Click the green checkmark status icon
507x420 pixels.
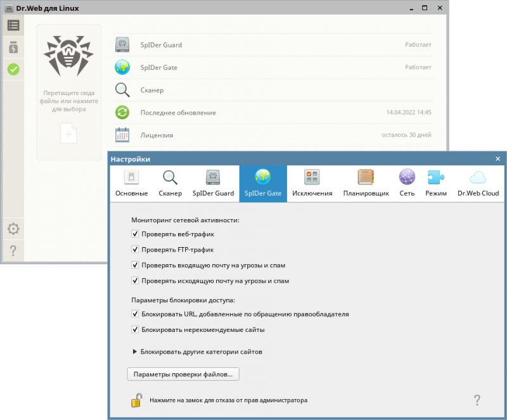pyautogui.click(x=13, y=69)
